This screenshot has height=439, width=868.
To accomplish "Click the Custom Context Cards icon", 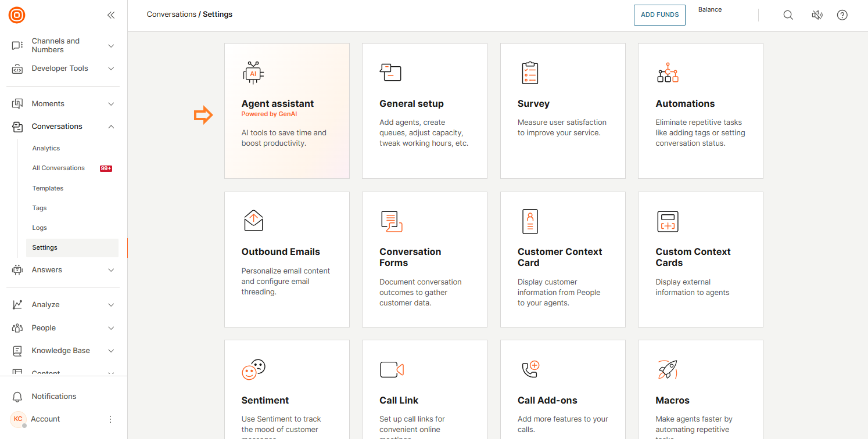I will [x=668, y=221].
